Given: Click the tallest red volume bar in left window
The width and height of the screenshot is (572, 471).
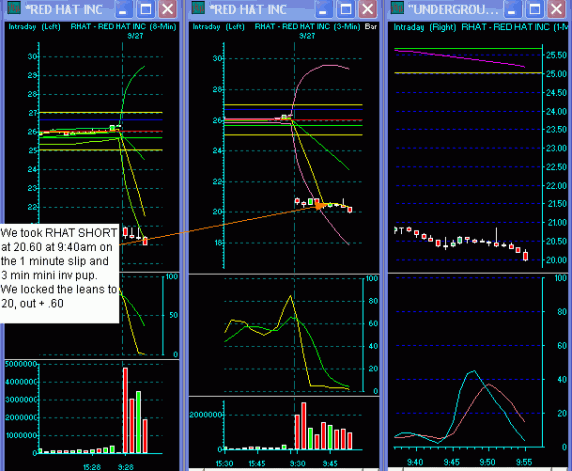Looking at the screenshot, I should 125,410.
